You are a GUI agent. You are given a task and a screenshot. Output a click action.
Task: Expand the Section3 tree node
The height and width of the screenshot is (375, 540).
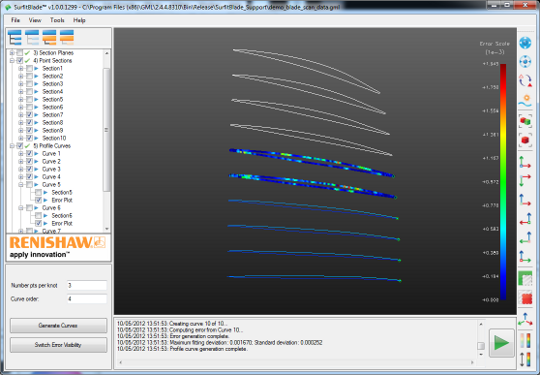coord(21,84)
